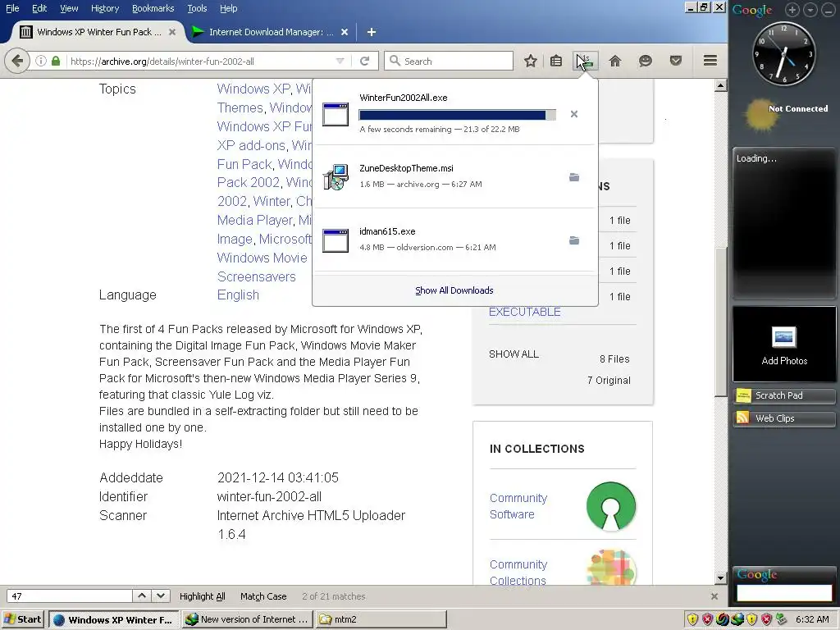Viewport: 840px width, 630px height.
Task: Switch to mtm2 folder taskbar button
Action: 381,619
